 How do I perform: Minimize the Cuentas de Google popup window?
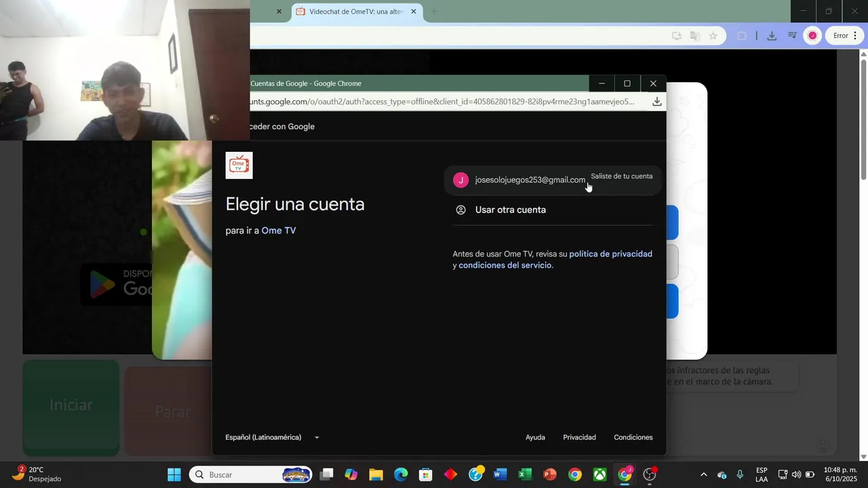tap(601, 83)
